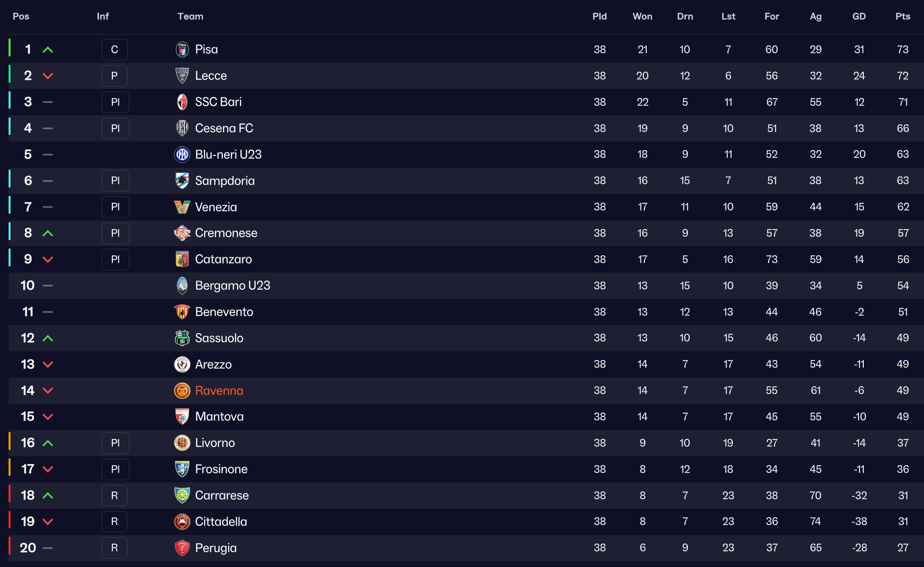
Task: Open the Blu-neri U23 club logo
Action: pyautogui.click(x=182, y=154)
